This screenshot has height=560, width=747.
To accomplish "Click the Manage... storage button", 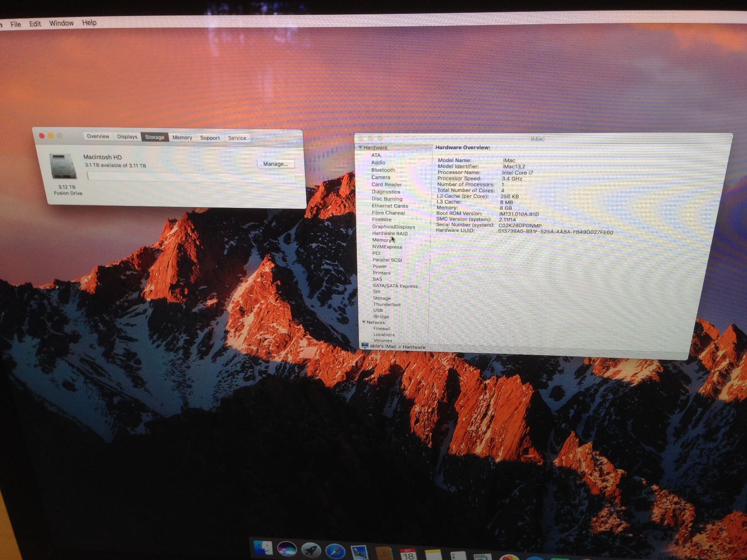I will pyautogui.click(x=275, y=164).
